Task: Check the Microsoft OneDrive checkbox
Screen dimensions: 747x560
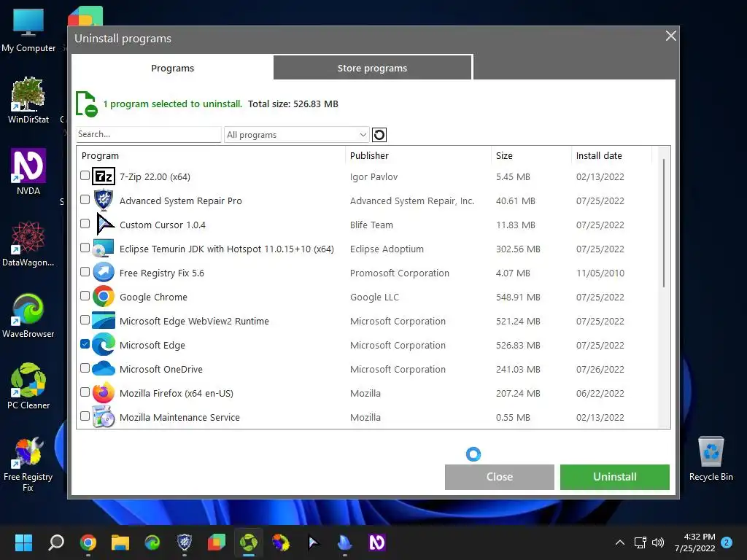Action: click(85, 367)
